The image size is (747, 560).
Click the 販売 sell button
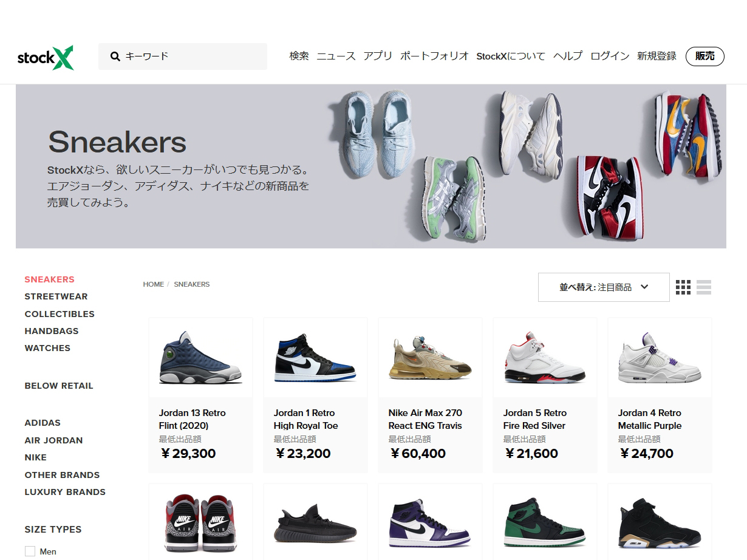(x=705, y=56)
